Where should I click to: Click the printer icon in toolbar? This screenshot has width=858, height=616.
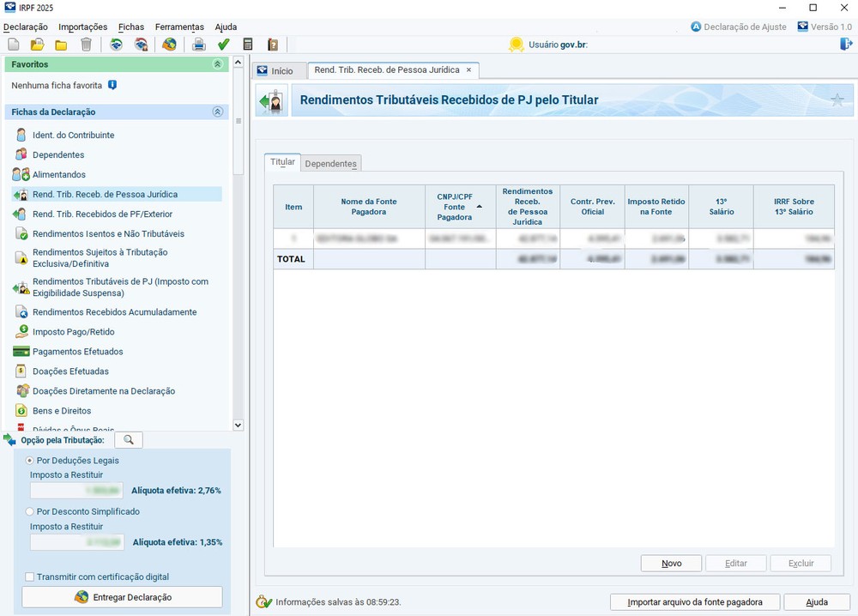point(198,45)
